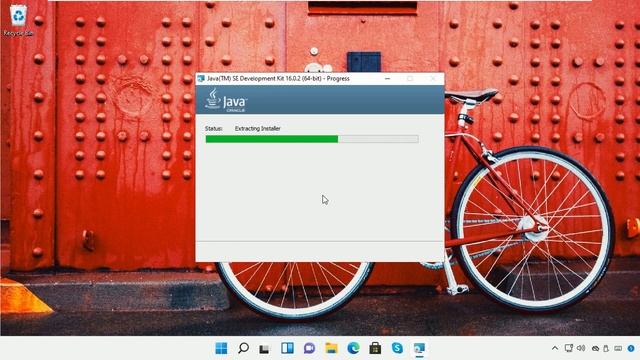Viewport: 640px width, 360px height.
Task: Launch Microsoft Edge from taskbar
Action: pos(353,348)
